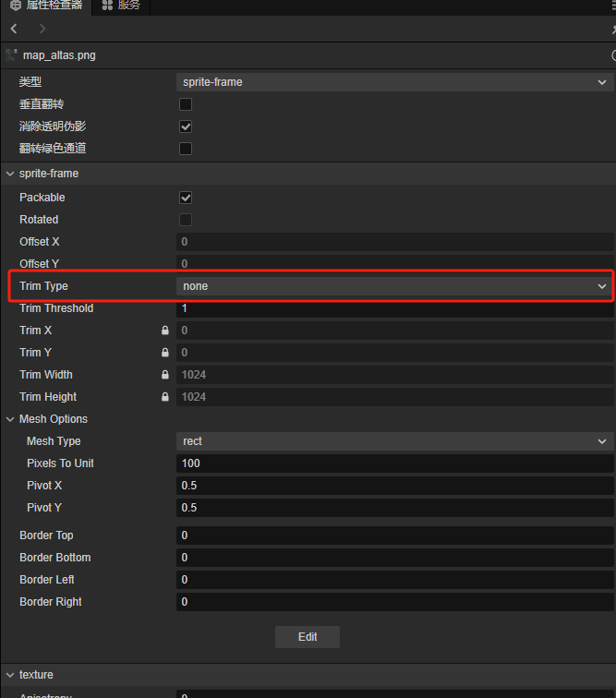
Task: Enable the 垂直翻转 checkbox
Action: click(186, 104)
